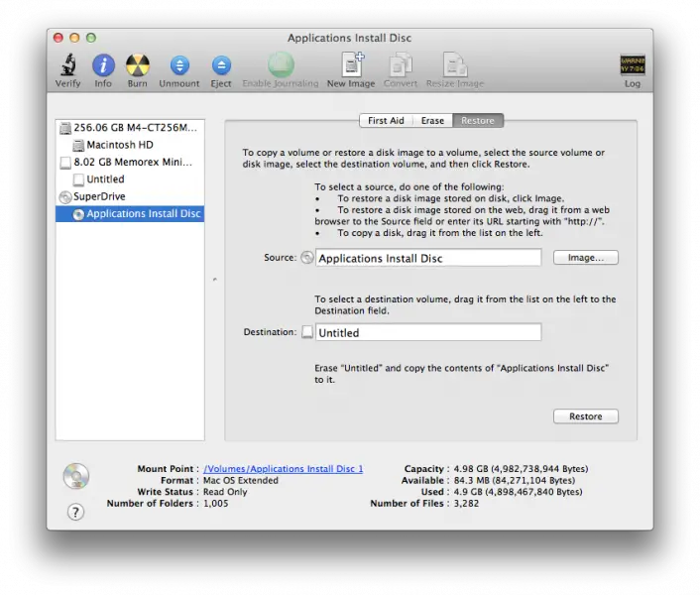The height and width of the screenshot is (595, 700).
Task: Click the Write Status value Read Only
Action: pyautogui.click(x=225, y=492)
